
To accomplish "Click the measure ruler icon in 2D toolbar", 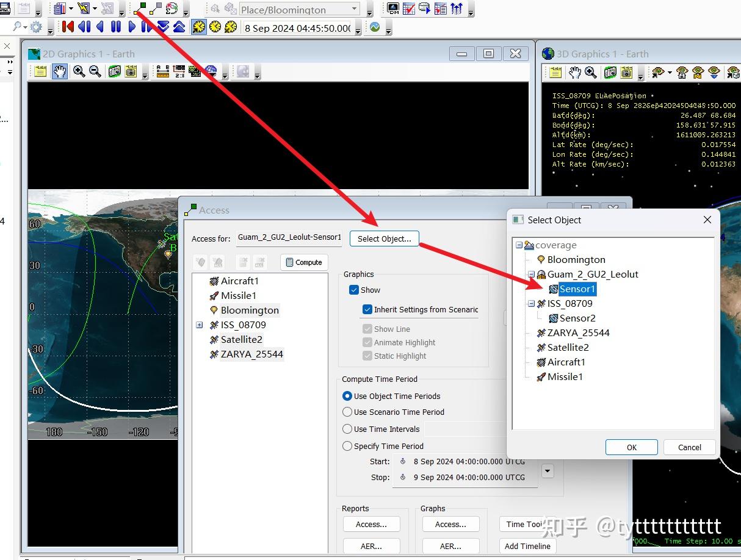I will click(x=162, y=71).
